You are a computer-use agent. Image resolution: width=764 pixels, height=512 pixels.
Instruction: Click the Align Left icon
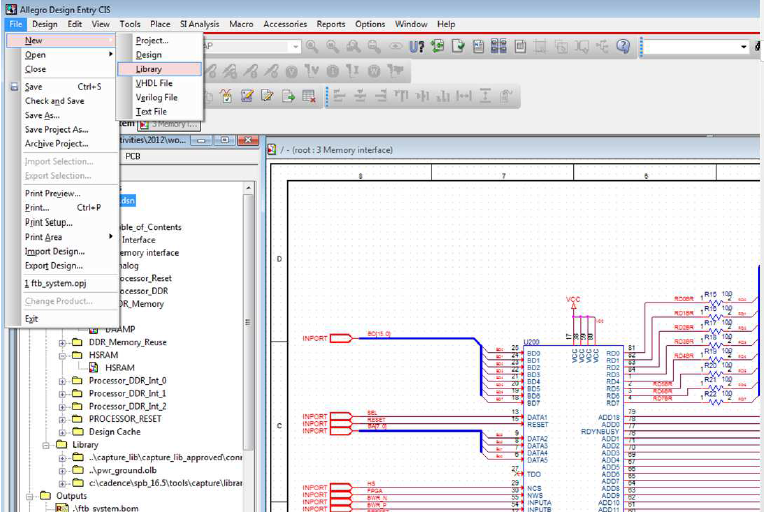[x=339, y=96]
